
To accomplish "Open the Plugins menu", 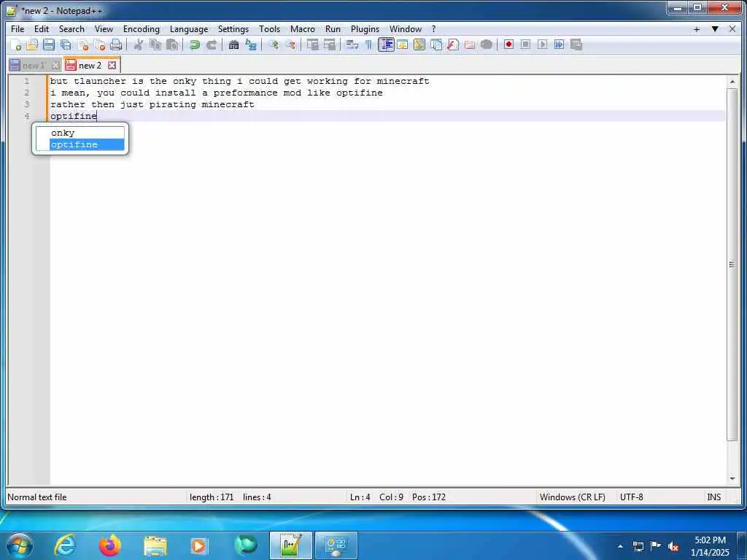I will coord(365,29).
